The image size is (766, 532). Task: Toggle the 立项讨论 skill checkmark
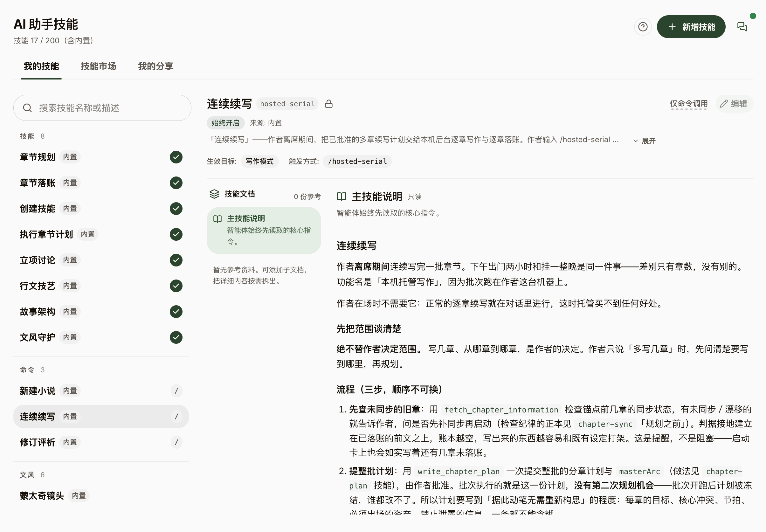[x=176, y=260]
